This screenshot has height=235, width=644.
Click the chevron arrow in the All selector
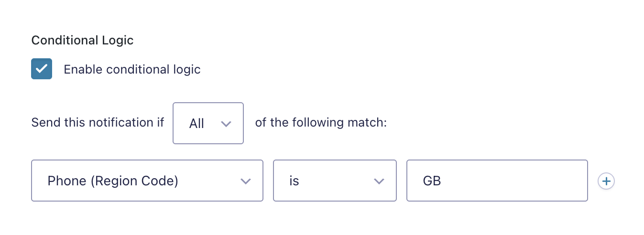(226, 124)
